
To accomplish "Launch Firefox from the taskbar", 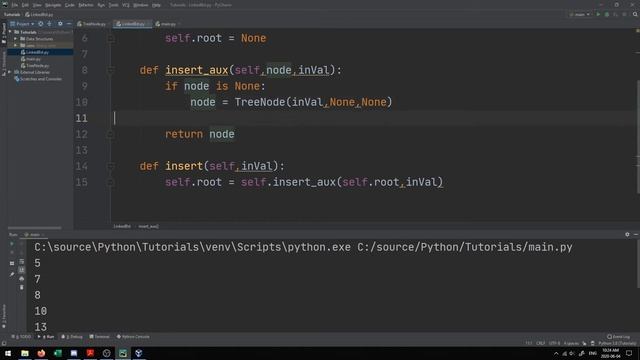I will 41,353.
